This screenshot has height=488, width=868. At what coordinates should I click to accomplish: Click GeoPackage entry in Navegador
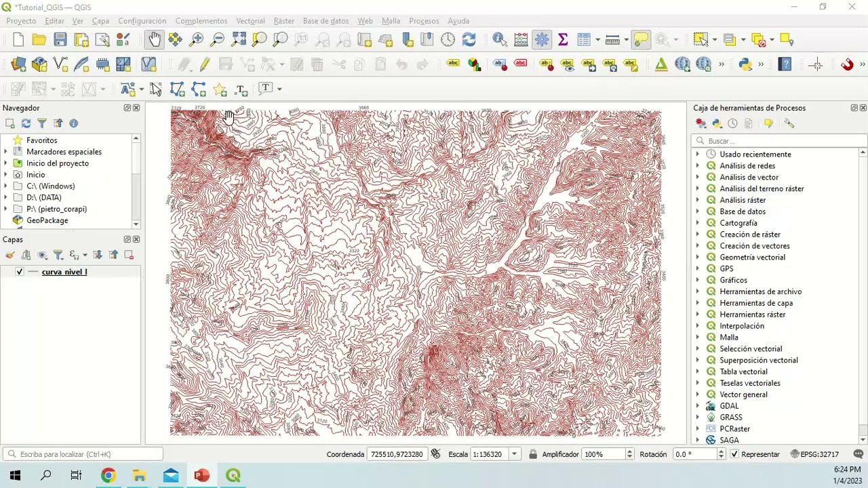pyautogui.click(x=47, y=220)
